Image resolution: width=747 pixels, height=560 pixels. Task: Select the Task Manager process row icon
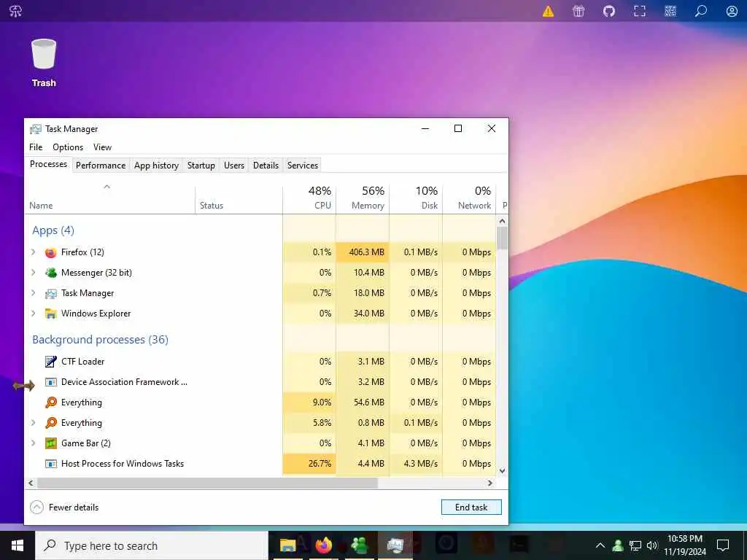click(50, 293)
